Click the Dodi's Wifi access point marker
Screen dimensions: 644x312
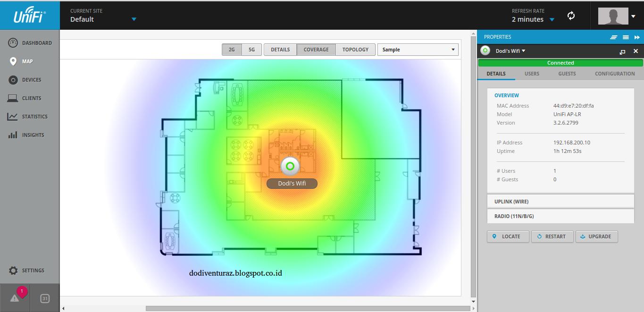pos(290,166)
